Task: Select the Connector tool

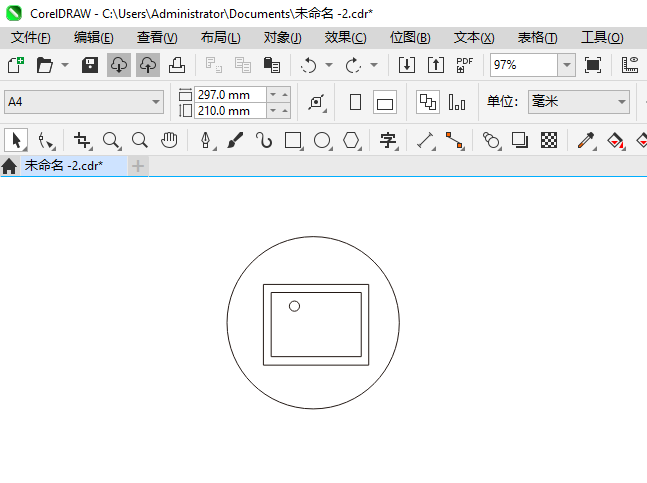Action: click(x=454, y=140)
